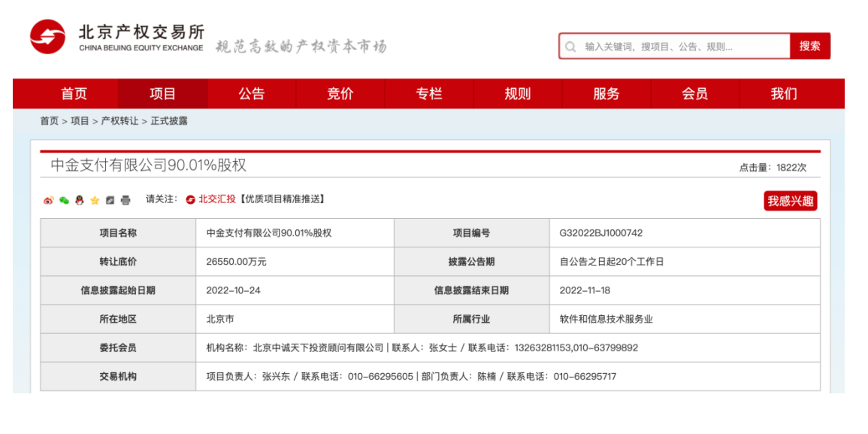Share the project via QQ icon

point(78,201)
